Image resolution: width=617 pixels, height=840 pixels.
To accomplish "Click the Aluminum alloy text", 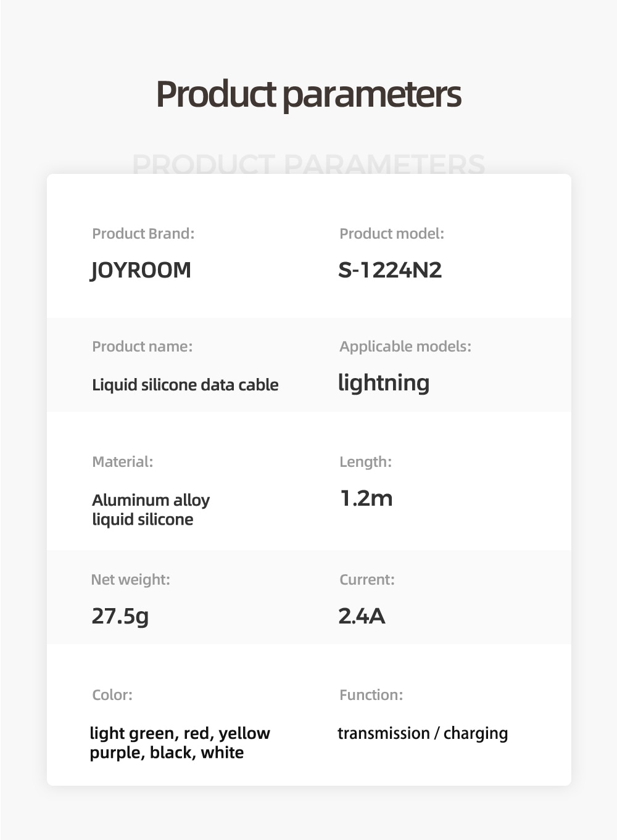I will pyautogui.click(x=151, y=500).
